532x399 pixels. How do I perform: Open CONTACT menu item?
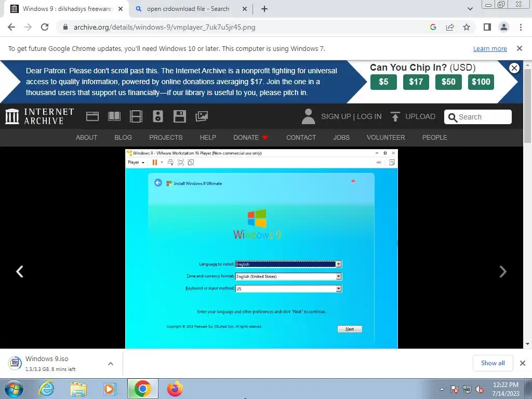click(301, 137)
